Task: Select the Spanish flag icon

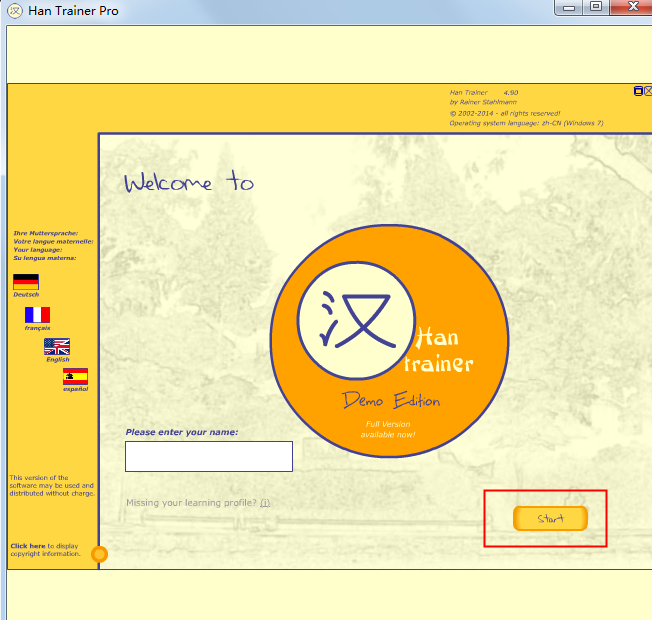Action: tap(75, 376)
